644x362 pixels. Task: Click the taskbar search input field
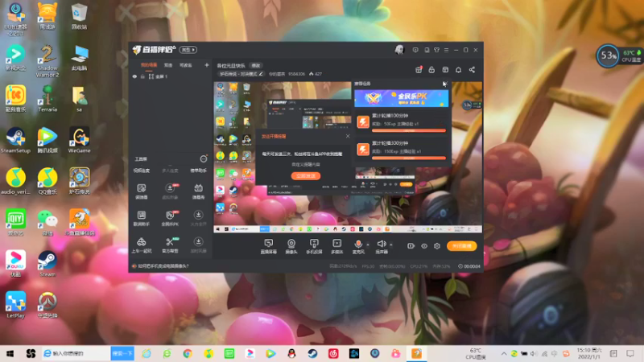76,353
